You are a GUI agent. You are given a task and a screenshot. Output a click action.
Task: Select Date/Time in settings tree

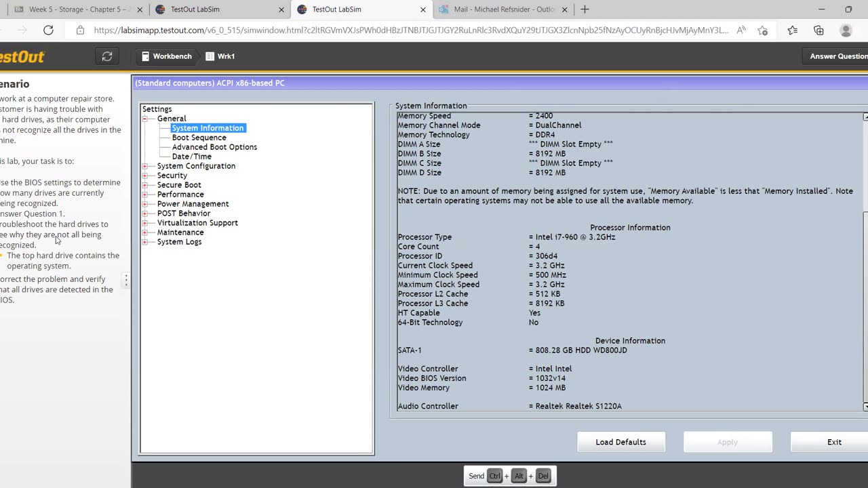tap(191, 157)
